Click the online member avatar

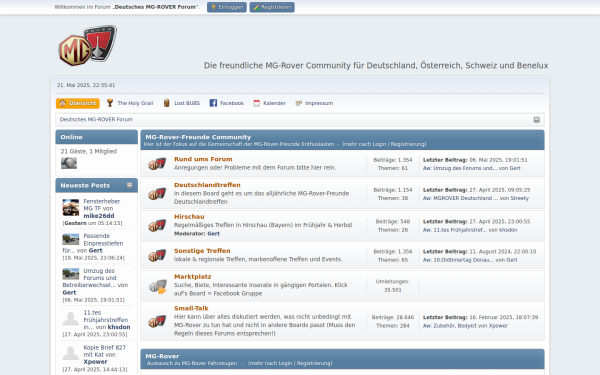[69, 163]
